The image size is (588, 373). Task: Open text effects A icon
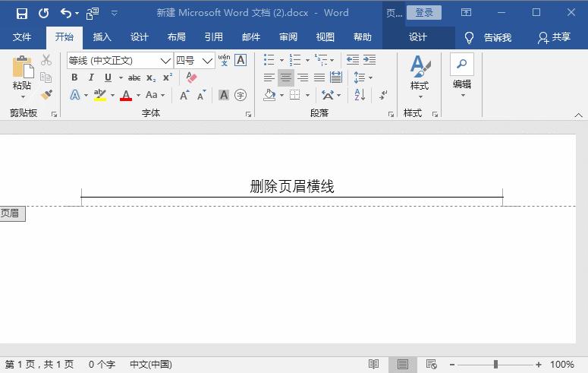coord(75,95)
